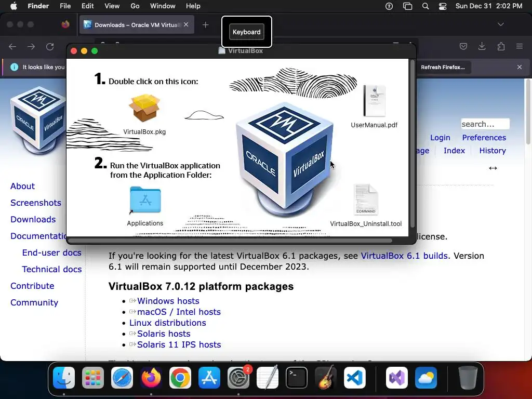
Task: Open the VirtualBox.pkg installer icon
Action: tap(144, 108)
